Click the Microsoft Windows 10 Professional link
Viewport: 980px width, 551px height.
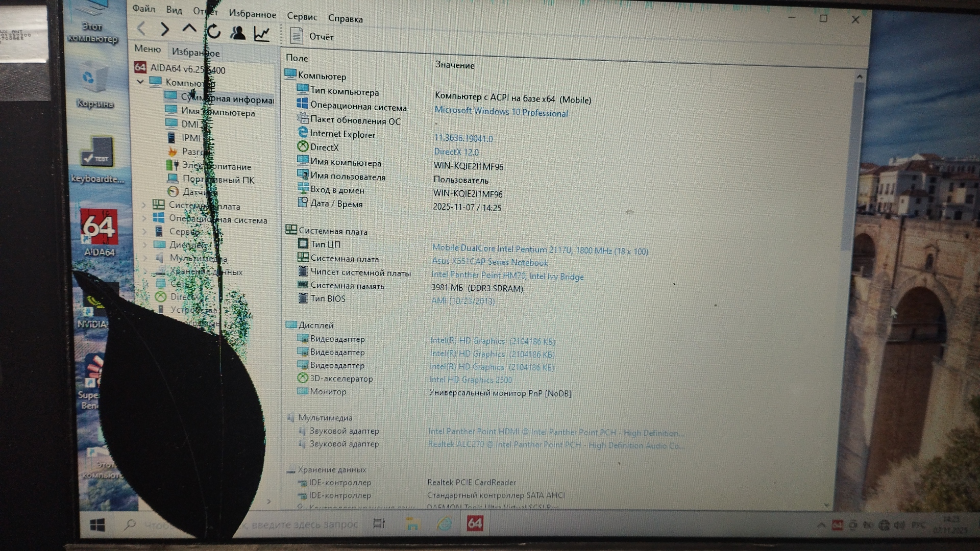point(501,112)
